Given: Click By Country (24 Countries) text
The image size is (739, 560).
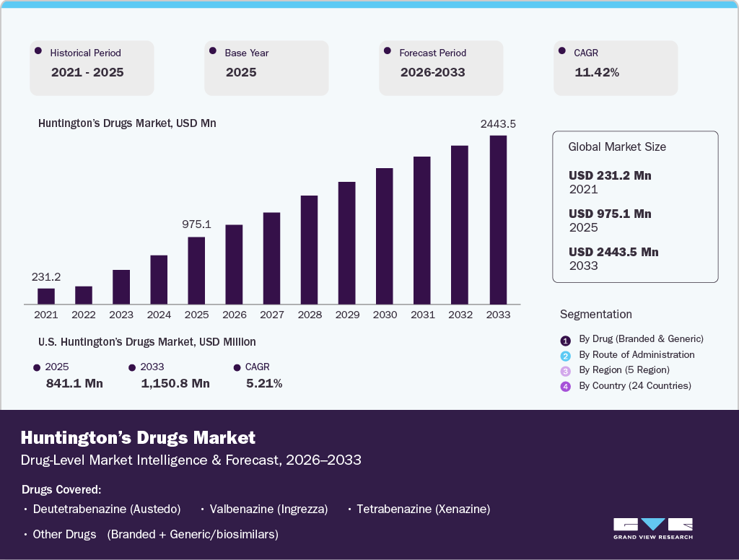Looking at the screenshot, I should tap(635, 385).
